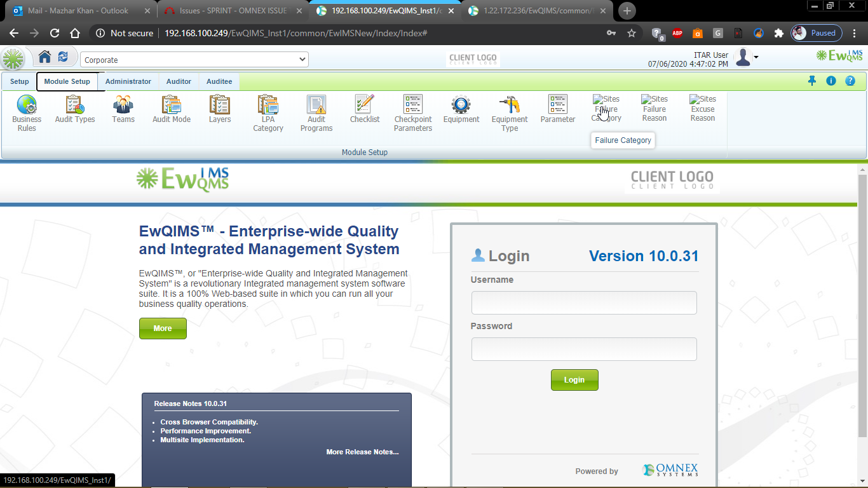Open Chrome extensions puzzle icon
The width and height of the screenshot is (868, 488).
779,33
